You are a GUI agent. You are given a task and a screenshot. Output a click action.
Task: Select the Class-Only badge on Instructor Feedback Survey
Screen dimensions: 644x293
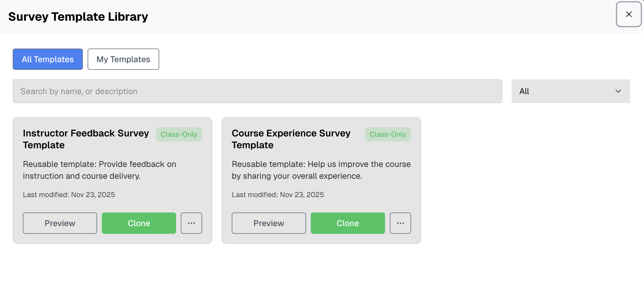[179, 134]
